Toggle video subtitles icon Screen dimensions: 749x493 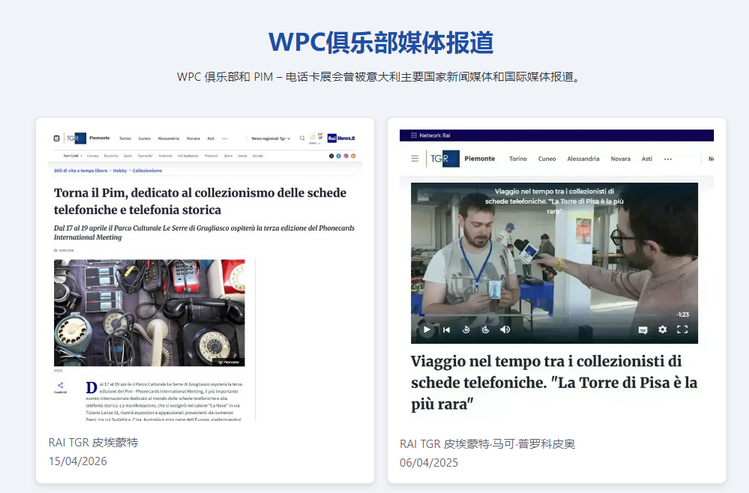coord(642,330)
